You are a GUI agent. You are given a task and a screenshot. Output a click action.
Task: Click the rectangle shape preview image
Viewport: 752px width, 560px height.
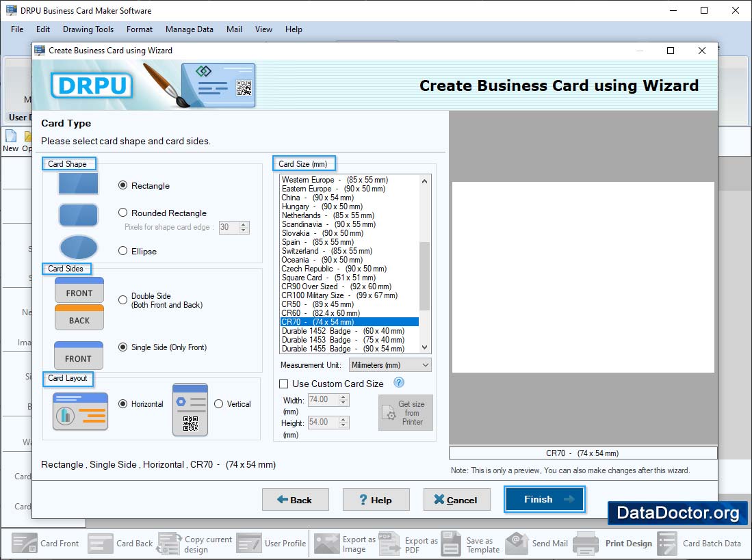pos(78,183)
